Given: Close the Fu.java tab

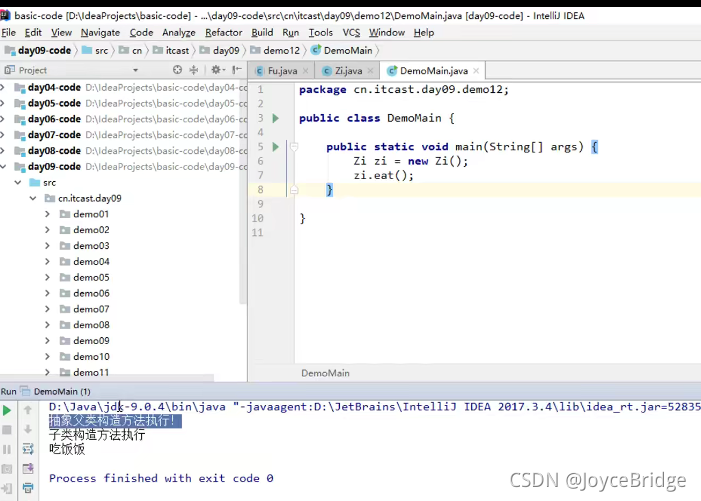Looking at the screenshot, I should 306,71.
